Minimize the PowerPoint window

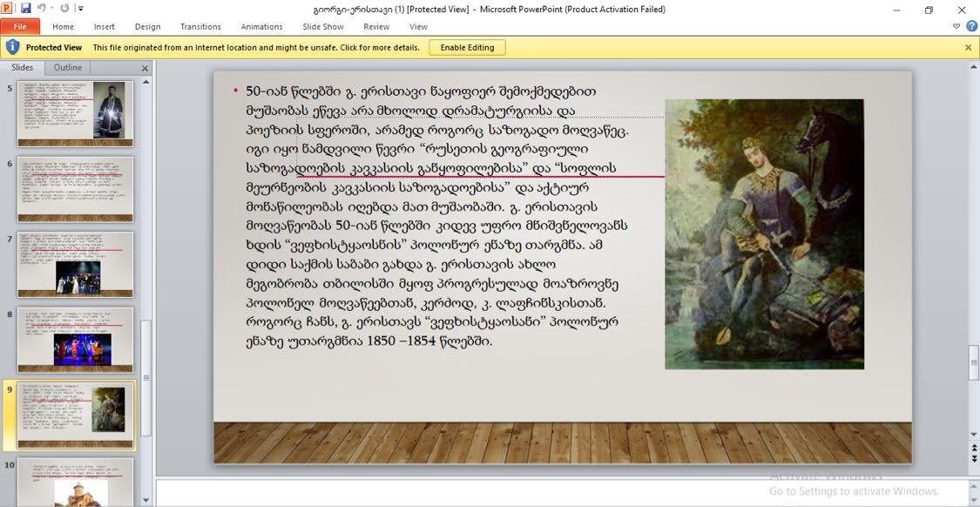tap(897, 10)
